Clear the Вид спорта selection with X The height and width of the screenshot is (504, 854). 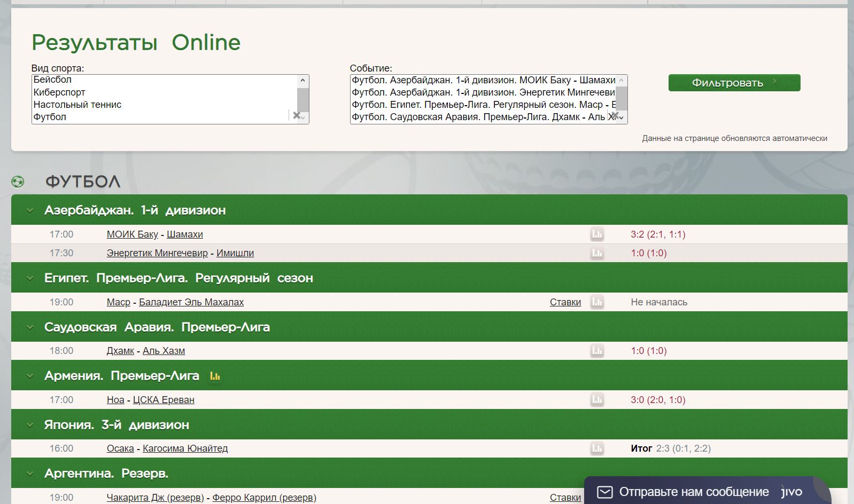click(296, 115)
